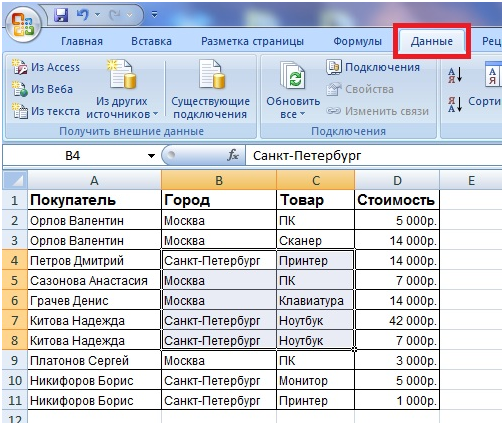Click the Город header cell
This screenshot has height=425, width=504.
coord(219,200)
